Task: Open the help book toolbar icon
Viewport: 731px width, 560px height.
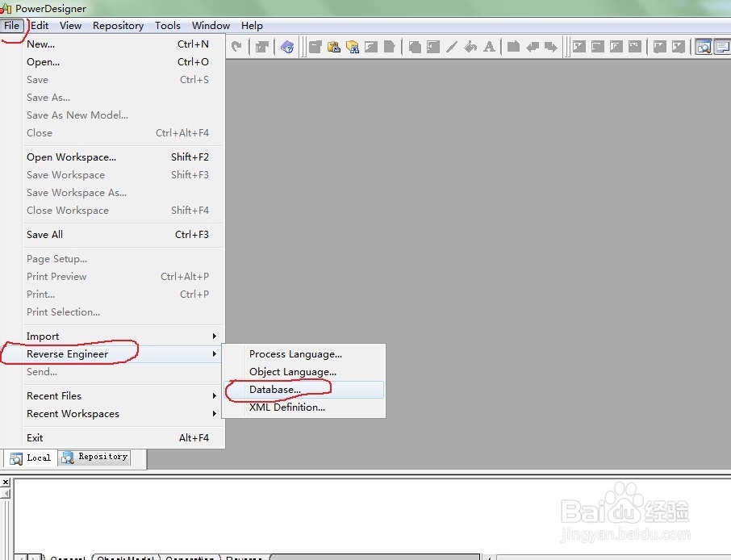Action: (x=287, y=47)
